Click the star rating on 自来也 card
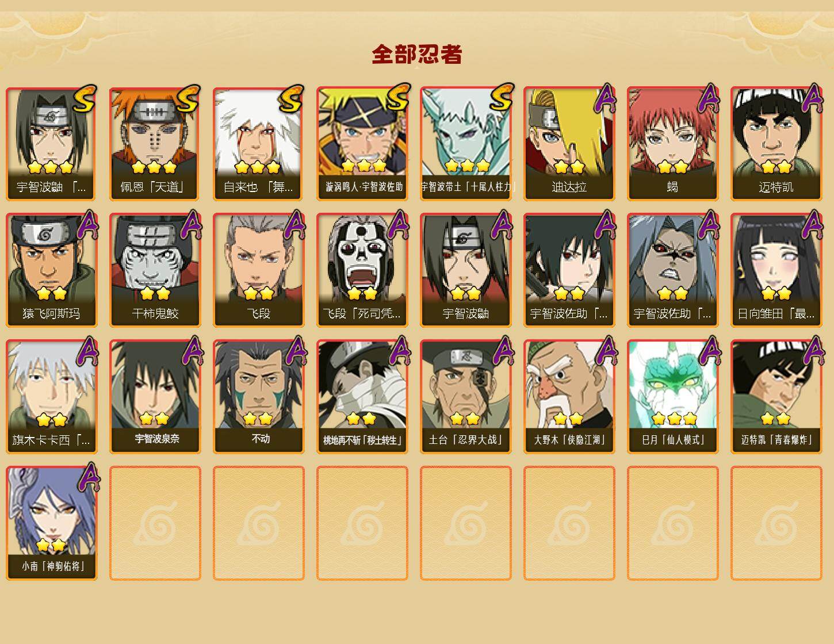834x644 pixels. pyautogui.click(x=258, y=167)
